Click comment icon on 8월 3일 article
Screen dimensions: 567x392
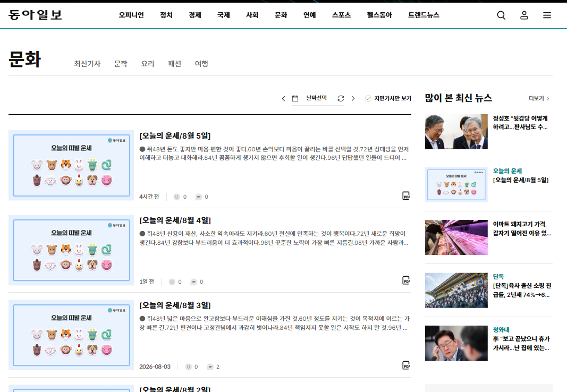(210, 367)
